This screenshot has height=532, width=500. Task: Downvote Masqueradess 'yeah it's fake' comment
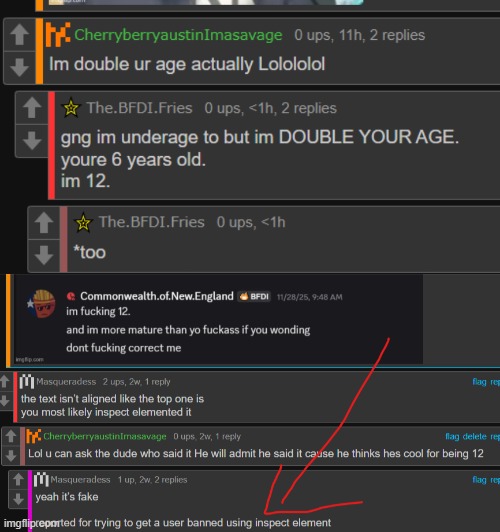click(x=18, y=499)
